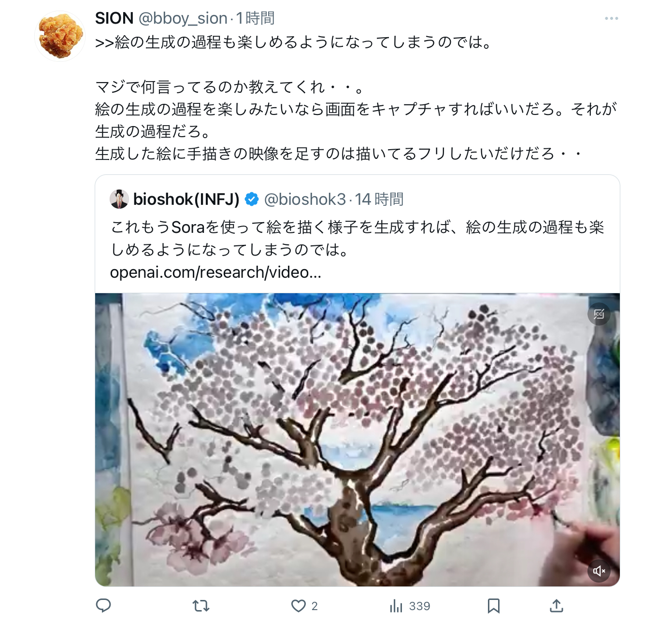
Task: Open SION's fried chicken profile avatar
Action: point(60,36)
